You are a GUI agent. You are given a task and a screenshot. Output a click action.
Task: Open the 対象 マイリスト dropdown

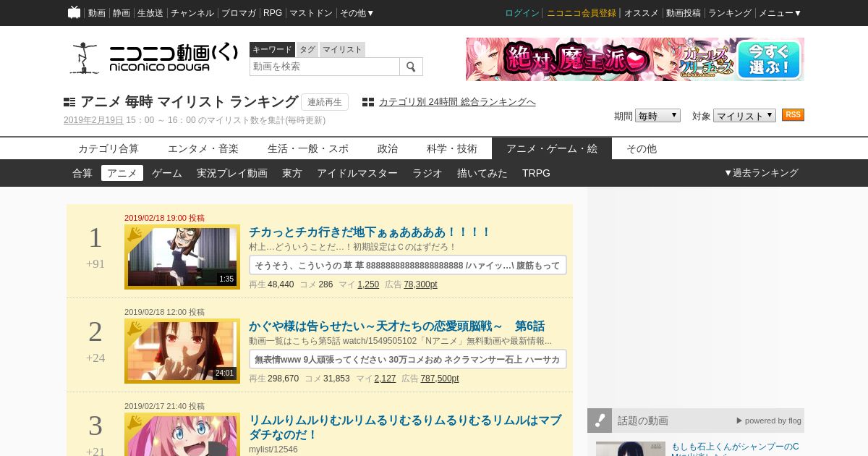(744, 116)
